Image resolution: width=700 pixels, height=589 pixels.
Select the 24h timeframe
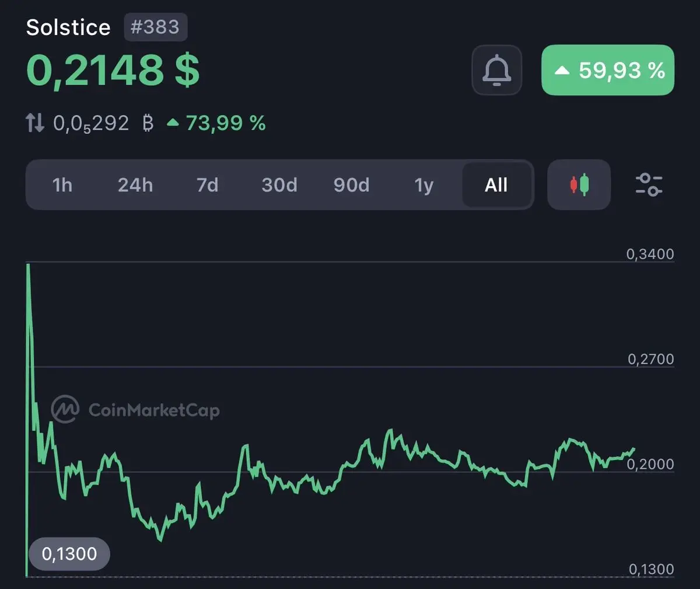(x=135, y=185)
